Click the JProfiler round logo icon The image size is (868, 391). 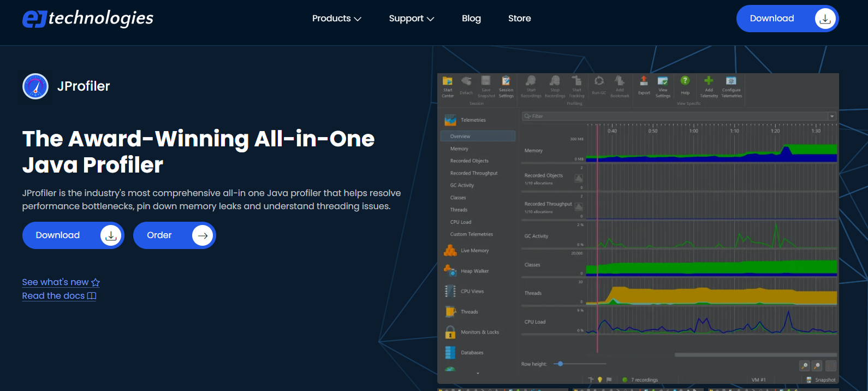pos(35,86)
